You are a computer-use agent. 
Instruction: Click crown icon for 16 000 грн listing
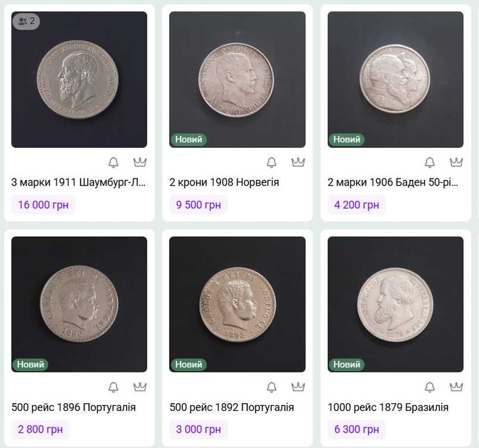coord(140,162)
